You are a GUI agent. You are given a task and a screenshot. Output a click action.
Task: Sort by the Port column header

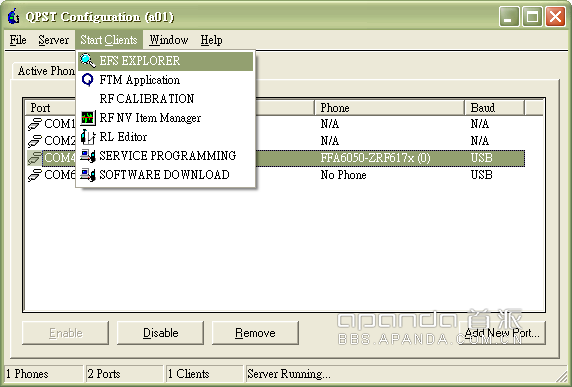(51, 108)
